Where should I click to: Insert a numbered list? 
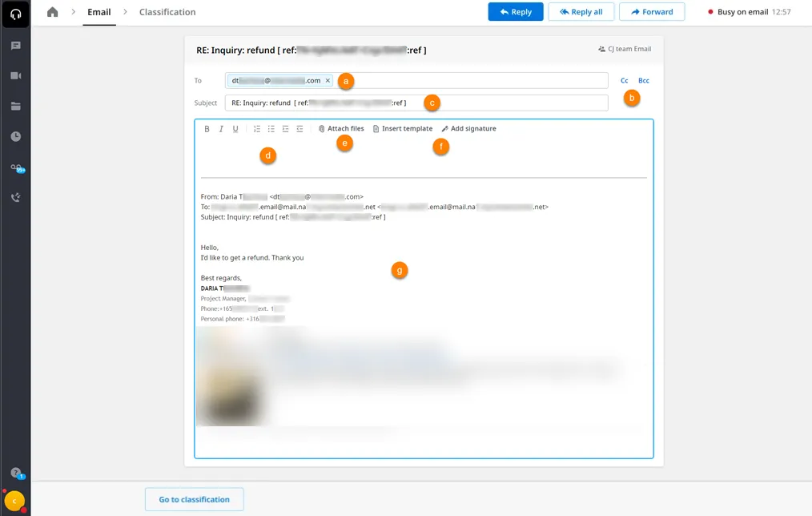pos(257,129)
